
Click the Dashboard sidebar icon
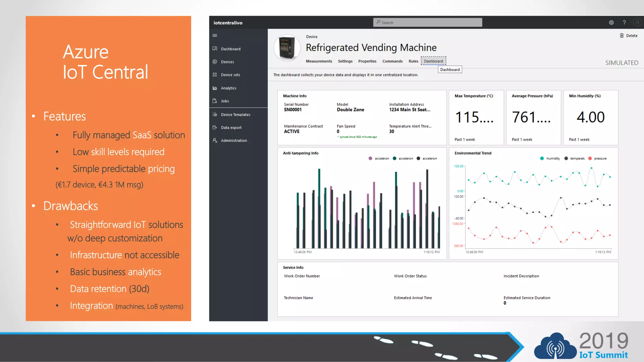215,49
